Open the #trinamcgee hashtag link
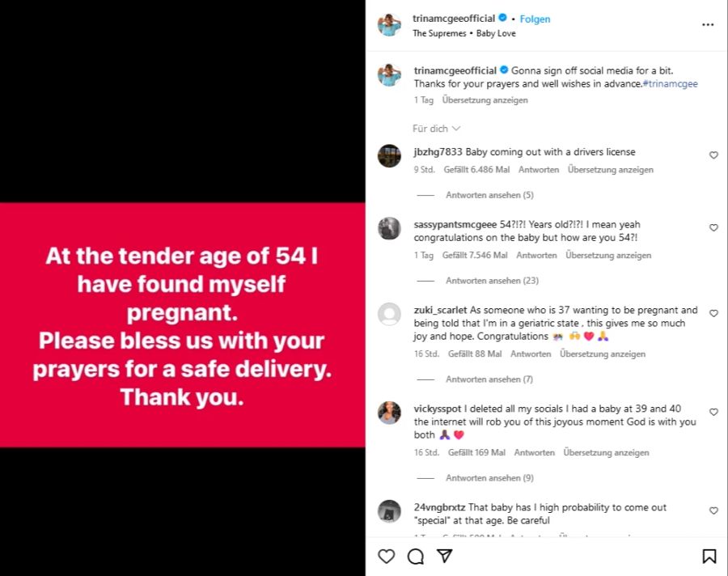The width and height of the screenshot is (728, 576). (x=670, y=83)
